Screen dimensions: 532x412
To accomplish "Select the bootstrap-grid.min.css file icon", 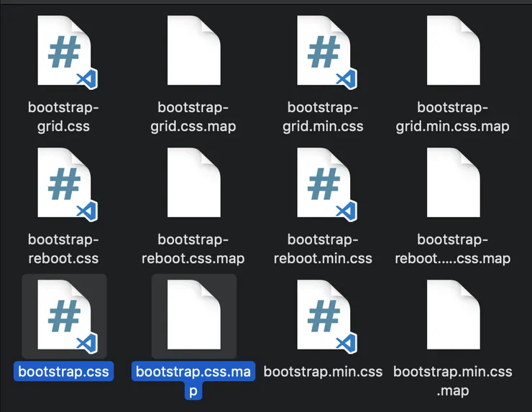I will [x=326, y=52].
